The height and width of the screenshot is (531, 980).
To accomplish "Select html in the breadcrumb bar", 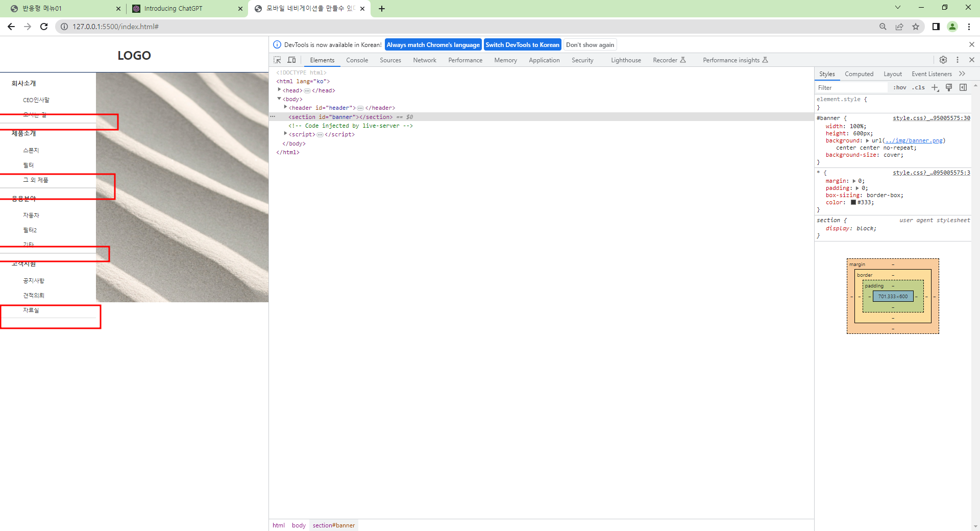I will tap(279, 525).
